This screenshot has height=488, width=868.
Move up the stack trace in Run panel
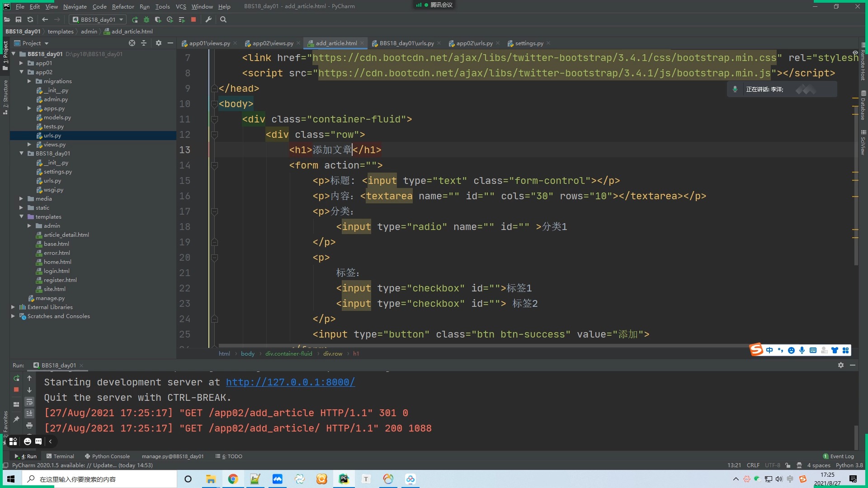29,378
